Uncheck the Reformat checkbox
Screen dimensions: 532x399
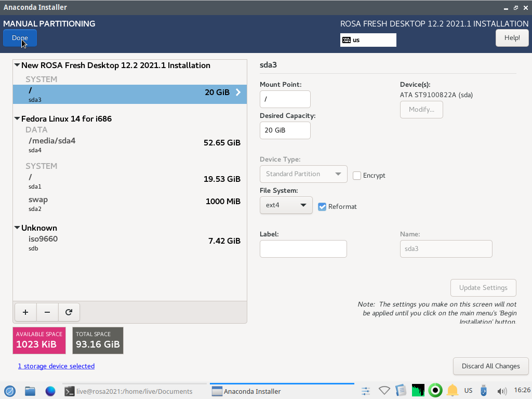[322, 207]
